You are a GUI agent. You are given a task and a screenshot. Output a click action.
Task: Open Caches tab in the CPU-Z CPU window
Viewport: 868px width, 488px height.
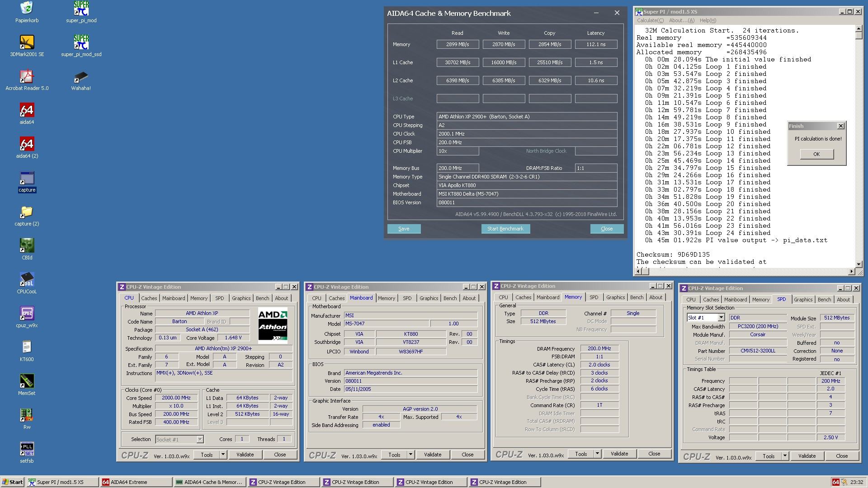coord(149,298)
